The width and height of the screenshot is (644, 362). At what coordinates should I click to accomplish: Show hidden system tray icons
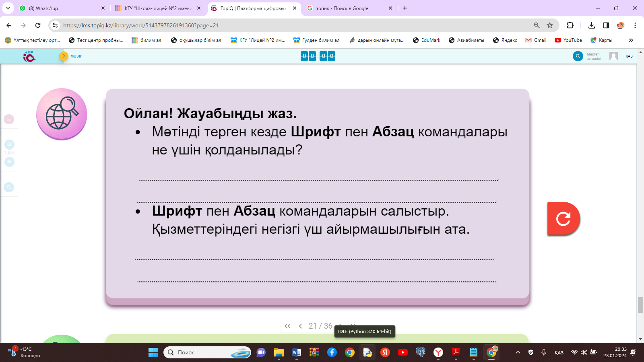(518, 352)
